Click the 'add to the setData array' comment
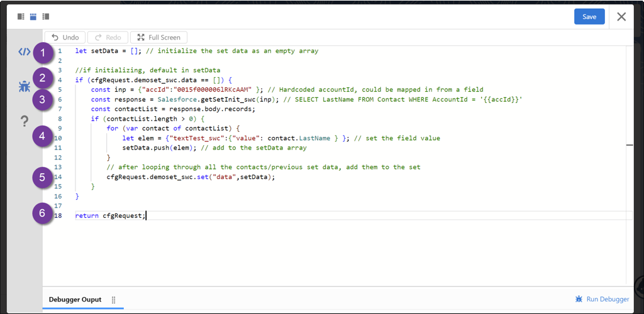Viewport: 644px width, 314px height. (x=255, y=148)
